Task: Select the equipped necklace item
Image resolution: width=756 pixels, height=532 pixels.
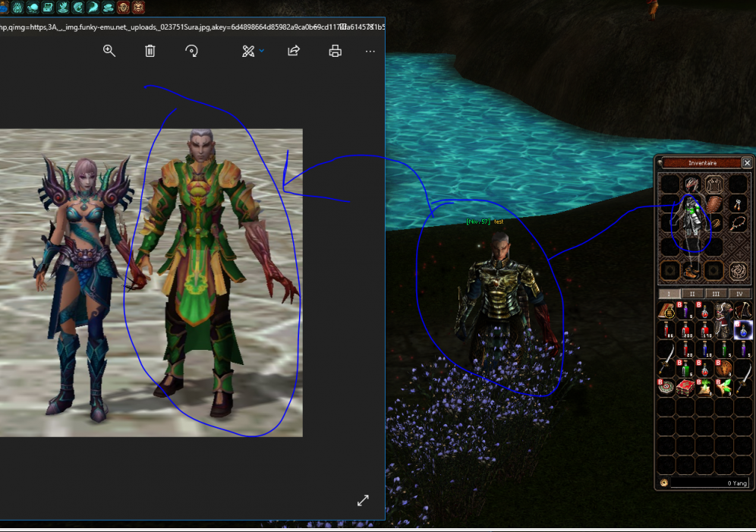Action: tap(737, 224)
